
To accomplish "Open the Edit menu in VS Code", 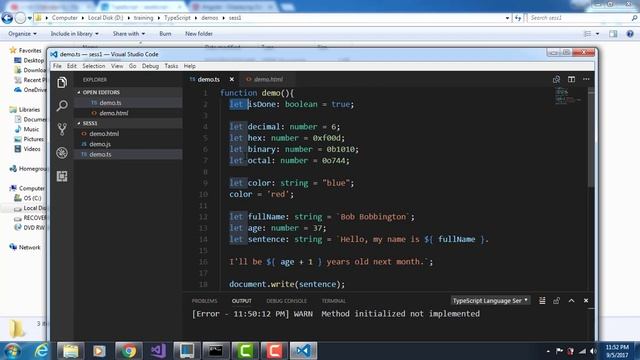I will pyautogui.click(x=72, y=66).
